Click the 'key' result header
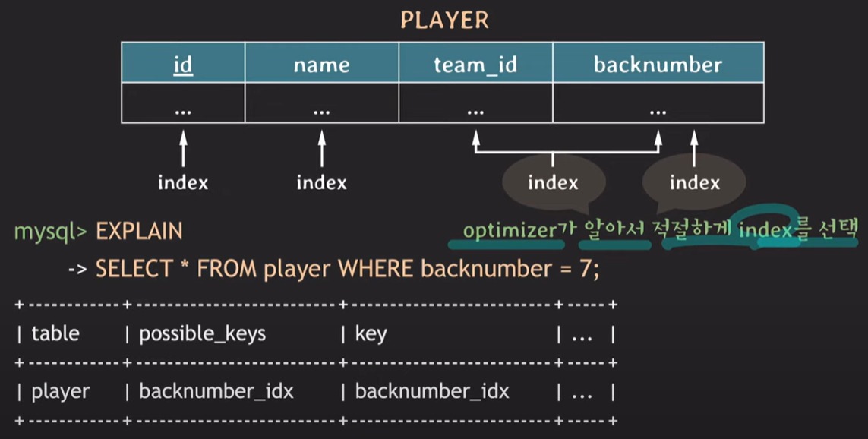This screenshot has height=439, width=868. click(371, 334)
